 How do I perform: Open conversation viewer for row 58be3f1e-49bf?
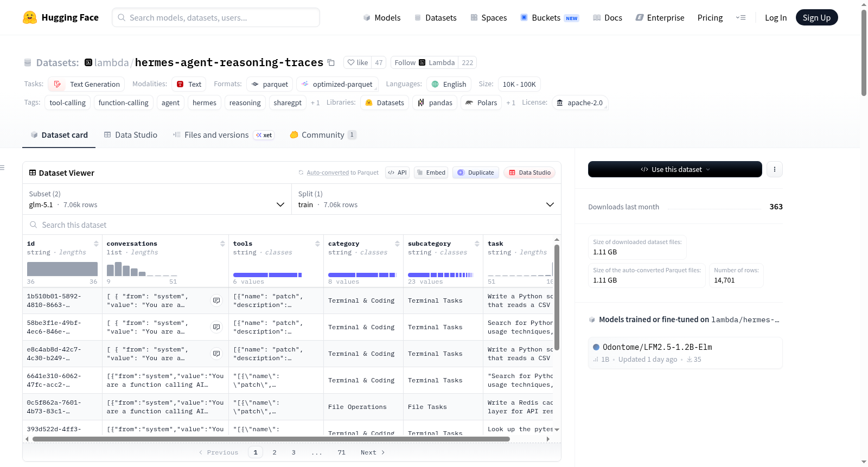point(216,327)
